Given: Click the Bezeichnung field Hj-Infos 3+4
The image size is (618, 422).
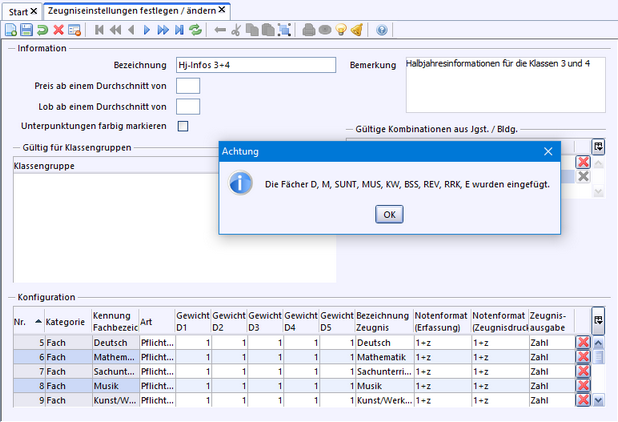Looking at the screenshot, I should pyautogui.click(x=256, y=65).
